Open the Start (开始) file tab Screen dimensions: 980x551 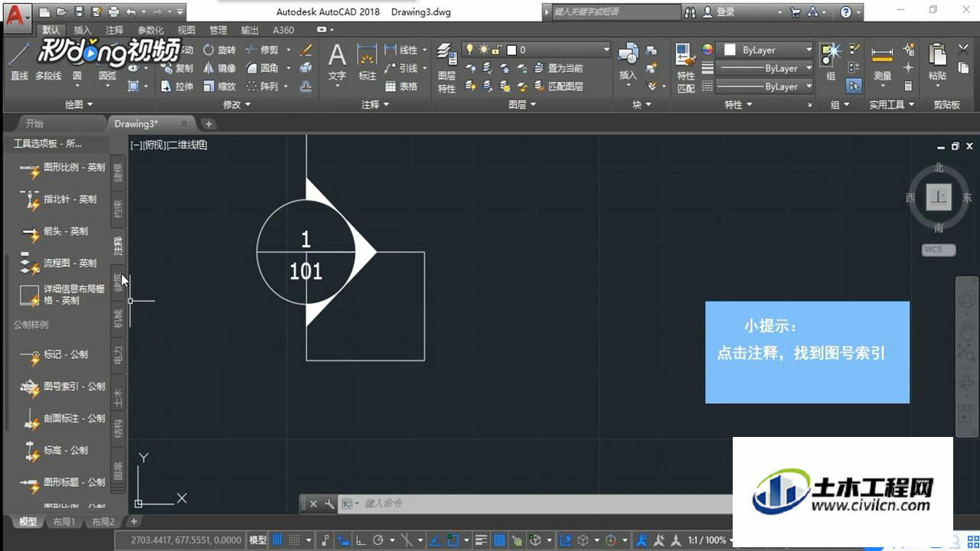(x=34, y=123)
